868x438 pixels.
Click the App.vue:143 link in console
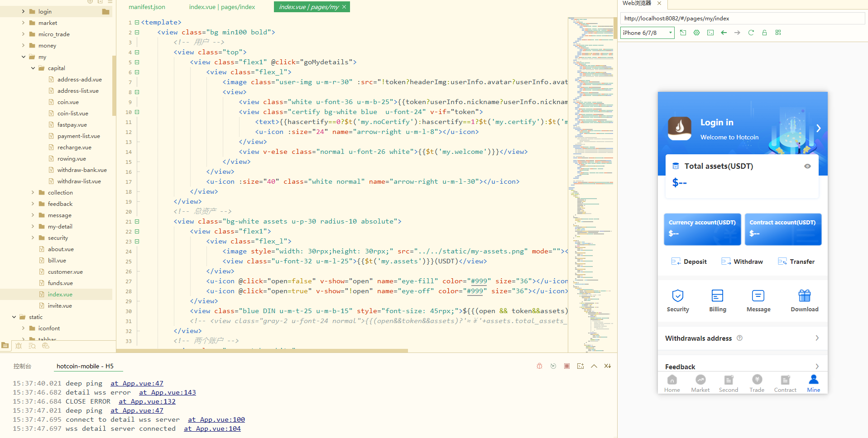167,393
